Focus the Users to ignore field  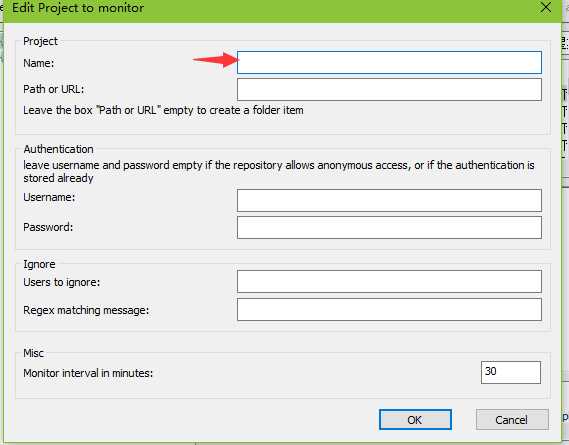click(389, 281)
